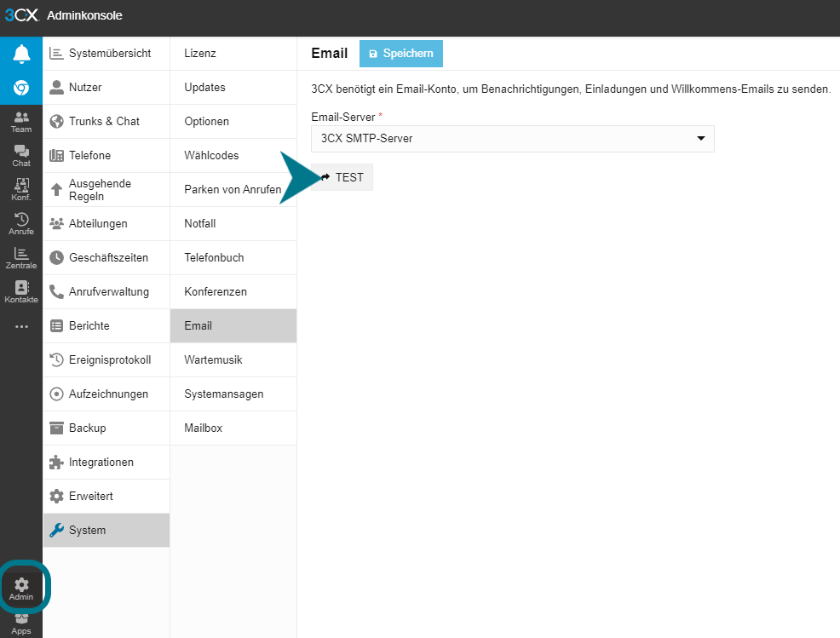The image size is (840, 638).
Task: Select the System menu entry
Action: point(106,531)
